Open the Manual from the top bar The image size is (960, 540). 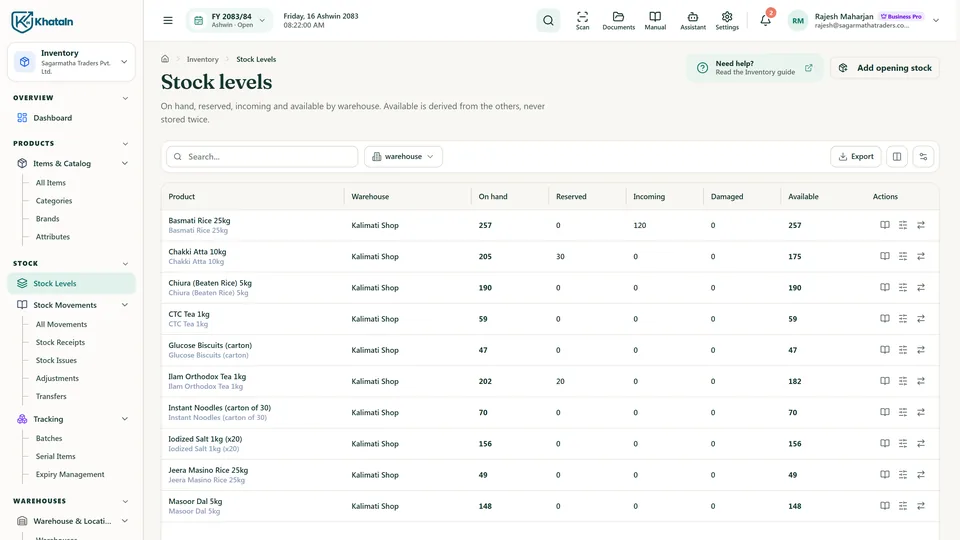[x=655, y=21]
